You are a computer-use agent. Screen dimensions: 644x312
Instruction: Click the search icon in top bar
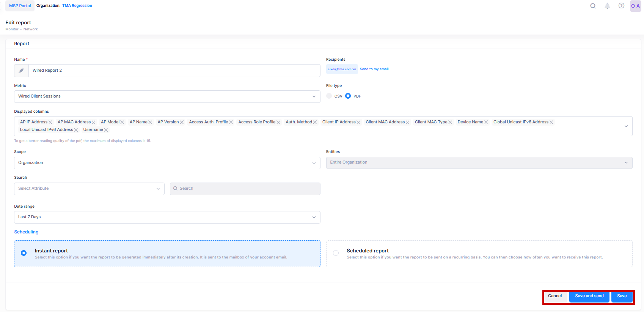coord(593,6)
